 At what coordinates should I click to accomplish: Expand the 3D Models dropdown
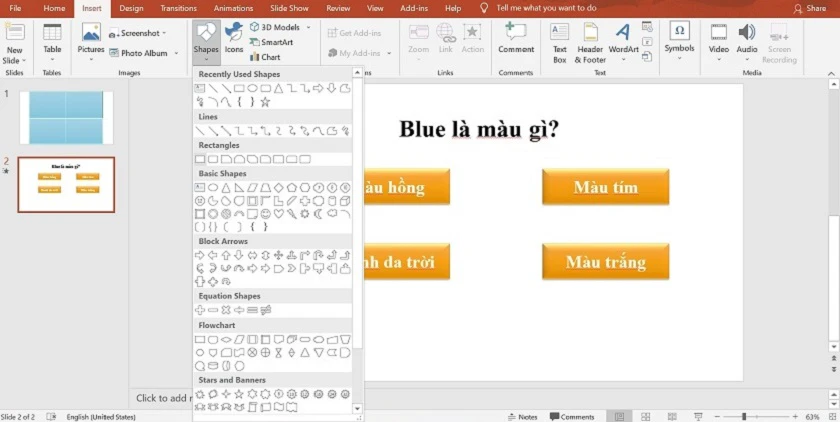pyautogui.click(x=309, y=27)
